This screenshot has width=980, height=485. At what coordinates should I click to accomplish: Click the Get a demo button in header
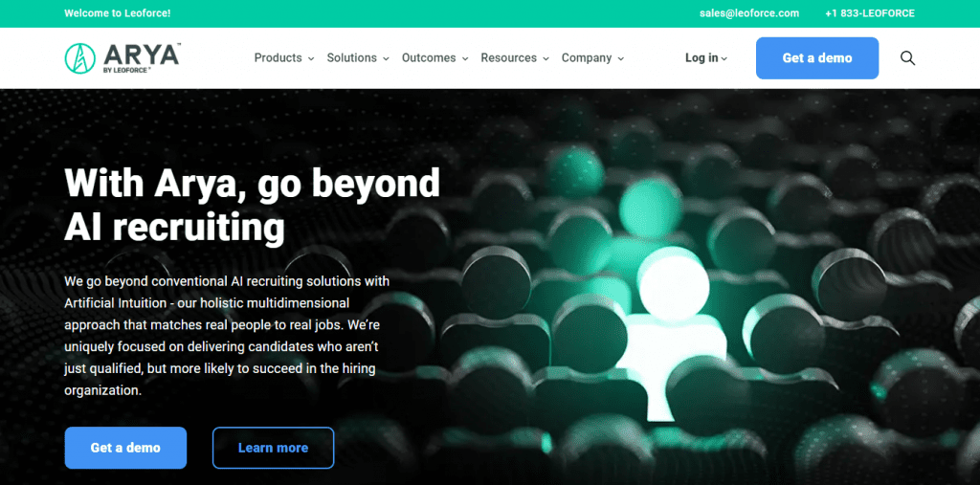817,58
